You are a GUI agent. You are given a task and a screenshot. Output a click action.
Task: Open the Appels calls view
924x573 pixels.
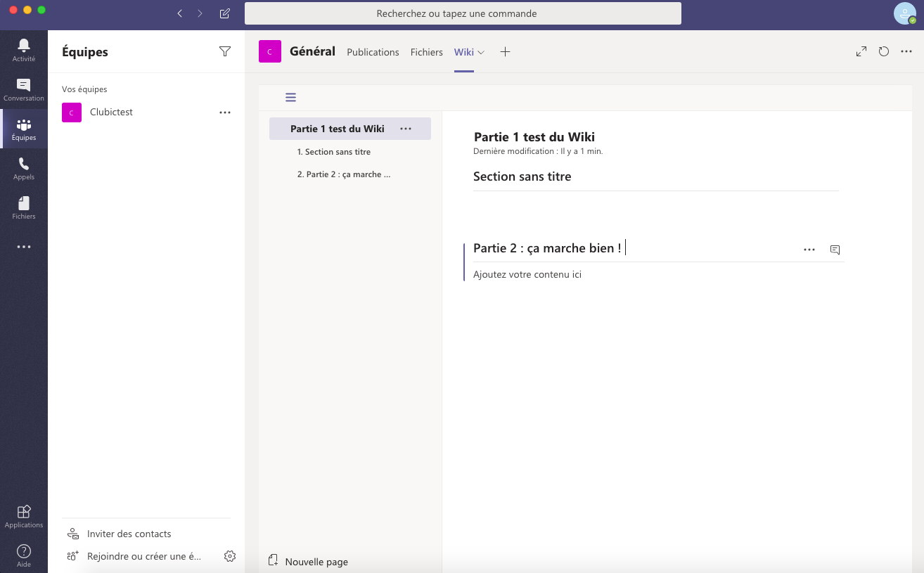pyautogui.click(x=23, y=168)
